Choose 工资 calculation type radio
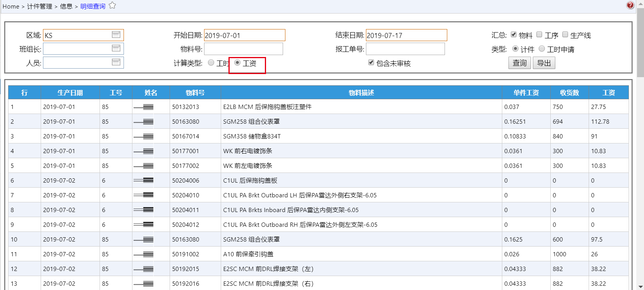The width and height of the screenshot is (644, 290). click(237, 62)
